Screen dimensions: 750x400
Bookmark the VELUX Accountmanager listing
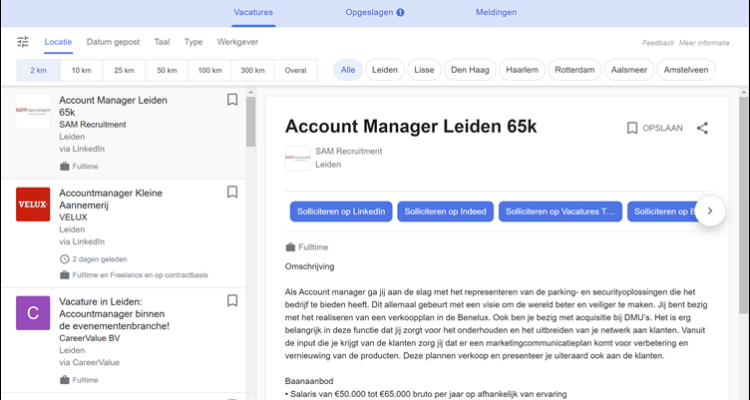tap(232, 192)
